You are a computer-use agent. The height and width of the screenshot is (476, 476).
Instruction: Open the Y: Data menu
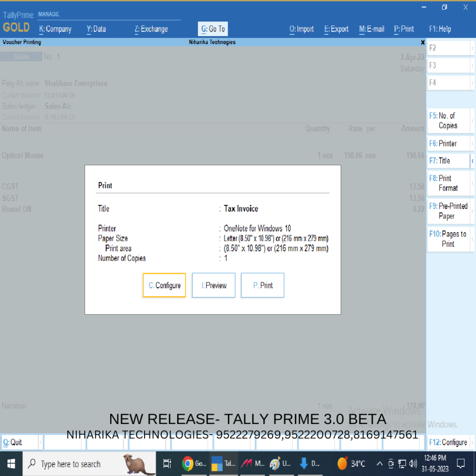pos(96,29)
